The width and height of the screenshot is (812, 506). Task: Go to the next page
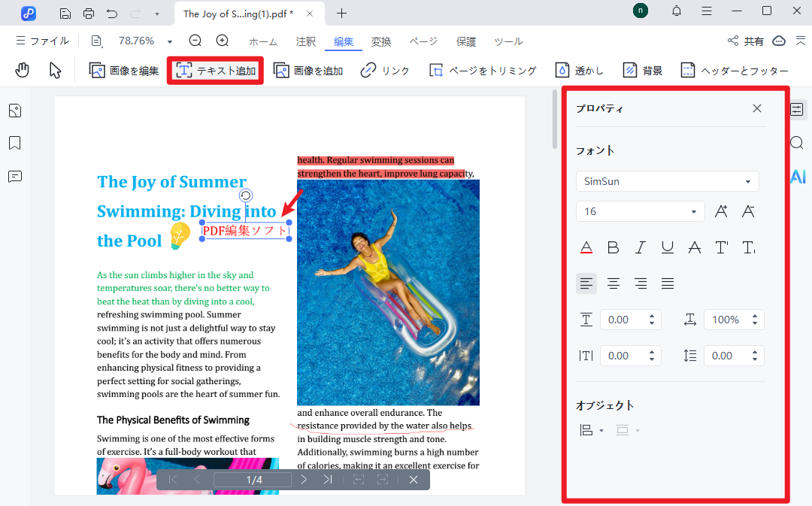304,480
